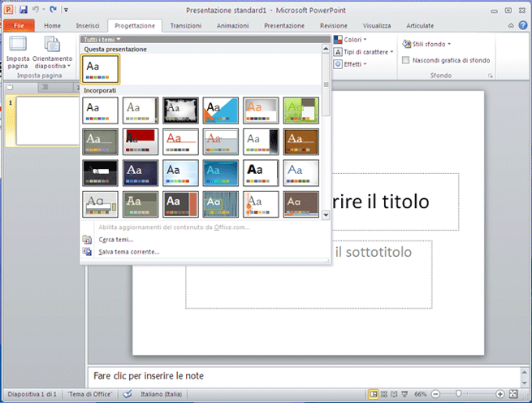Viewport: 532px width, 403px height.
Task: Select the blue and orange angled theme
Action: coord(221,110)
